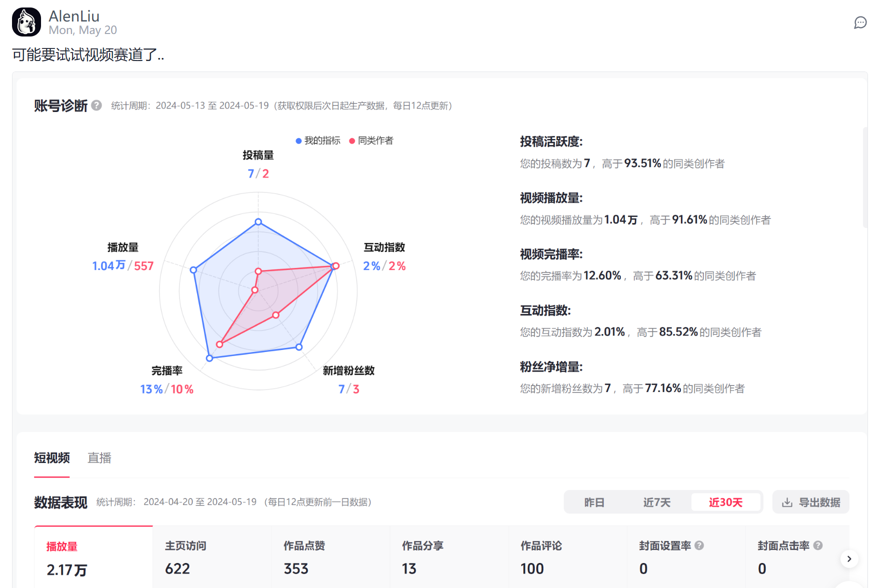Open the comment bubble icon on the post
Viewport: 874px width, 588px height.
pos(860,22)
